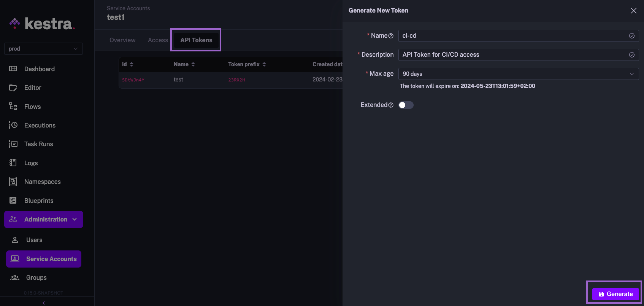Expand the prod tenant selector

43,49
